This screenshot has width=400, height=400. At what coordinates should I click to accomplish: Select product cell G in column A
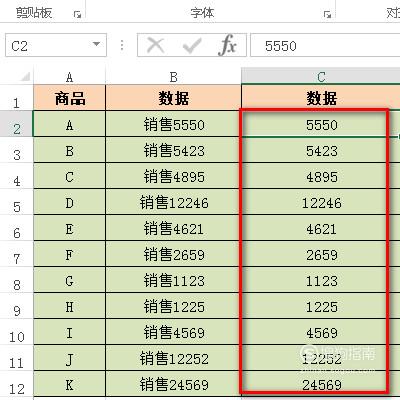(x=69, y=280)
